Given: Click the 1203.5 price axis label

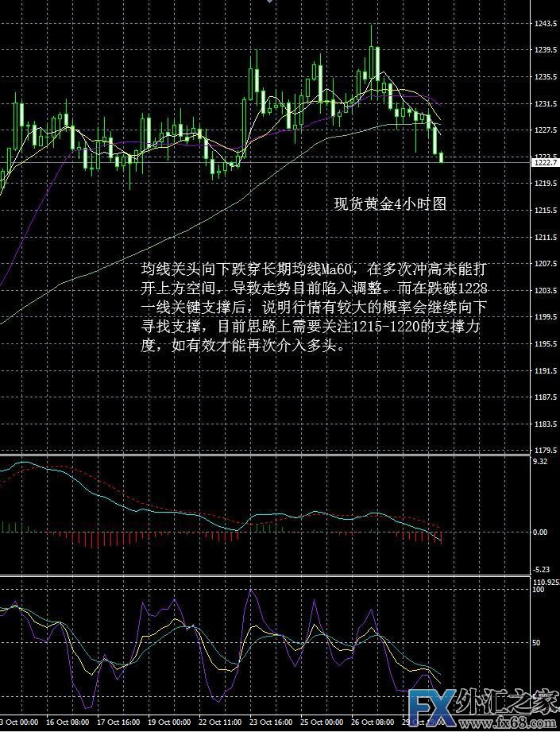Looking at the screenshot, I should pos(546,290).
